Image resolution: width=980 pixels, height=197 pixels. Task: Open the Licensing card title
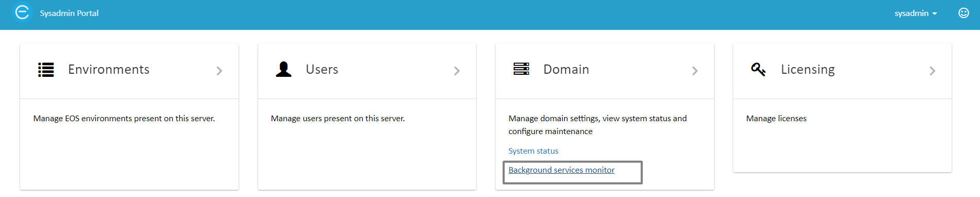tap(808, 70)
